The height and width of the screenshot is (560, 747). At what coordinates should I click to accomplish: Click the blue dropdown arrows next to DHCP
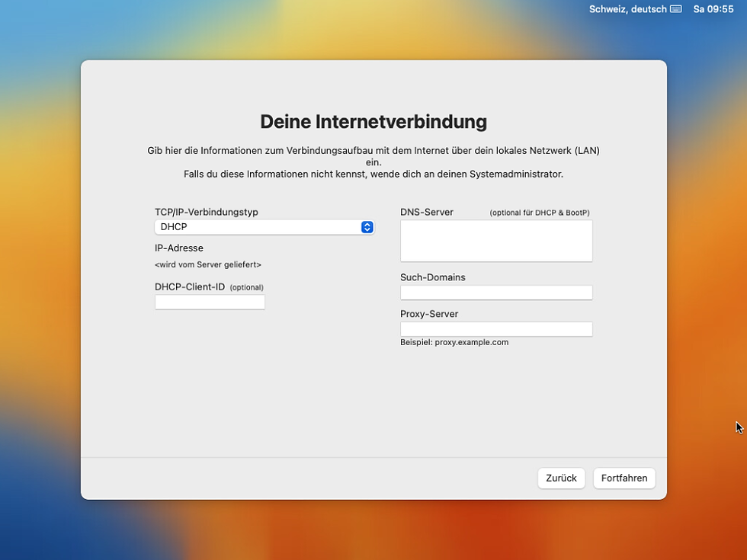tap(367, 227)
